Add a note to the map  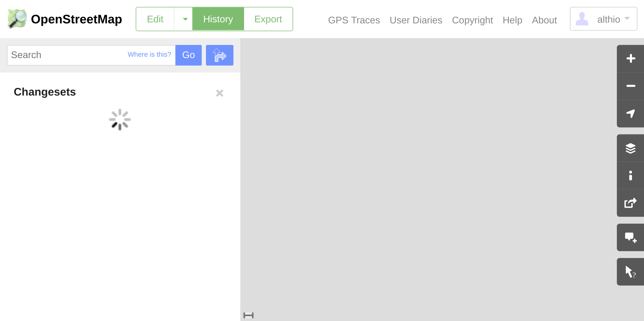(x=630, y=237)
